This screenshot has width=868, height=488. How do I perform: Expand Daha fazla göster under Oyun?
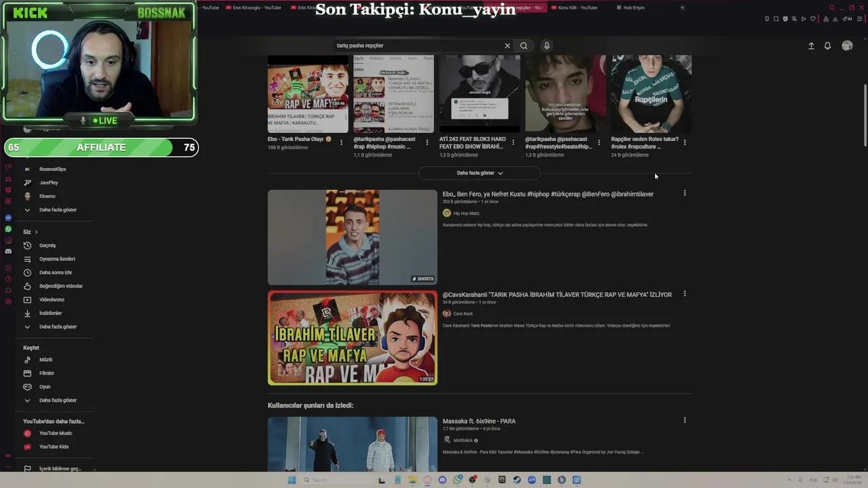point(58,401)
